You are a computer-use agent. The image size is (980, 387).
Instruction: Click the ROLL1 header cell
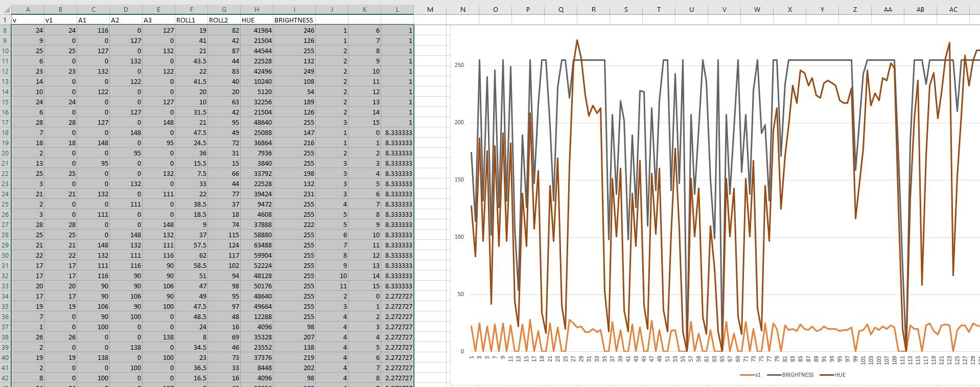191,20
